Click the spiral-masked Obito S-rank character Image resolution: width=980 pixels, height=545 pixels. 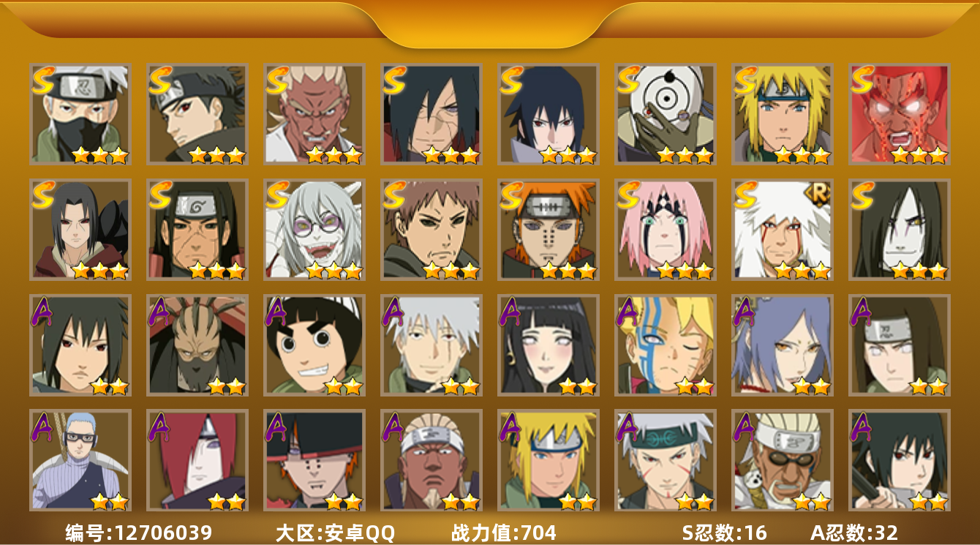[665, 113]
